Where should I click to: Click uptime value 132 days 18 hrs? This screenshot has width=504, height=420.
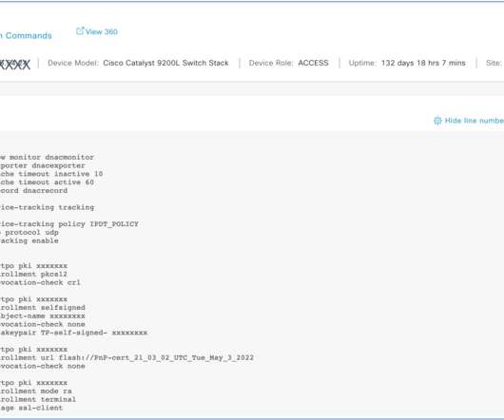tap(423, 63)
